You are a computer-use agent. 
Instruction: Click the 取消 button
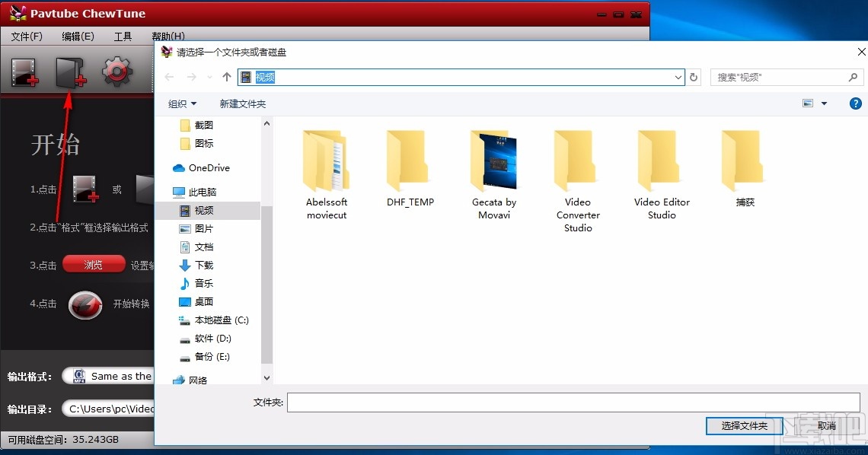(826, 425)
